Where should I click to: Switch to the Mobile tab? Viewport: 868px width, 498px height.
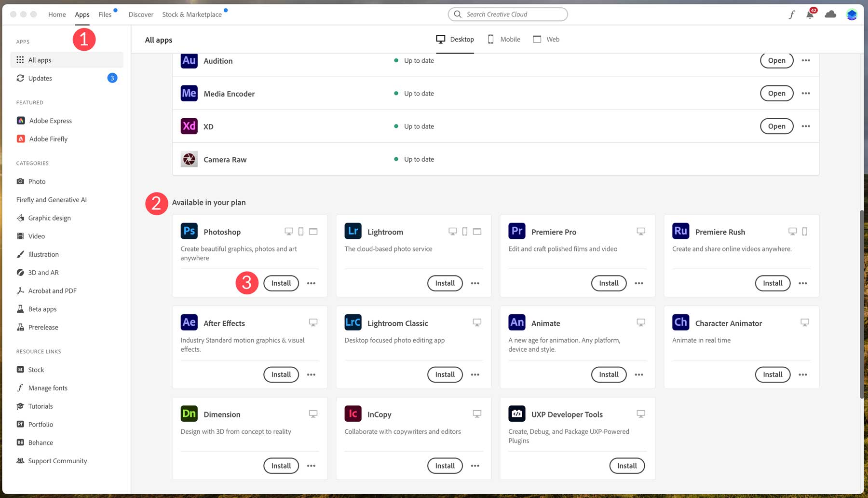pos(504,39)
